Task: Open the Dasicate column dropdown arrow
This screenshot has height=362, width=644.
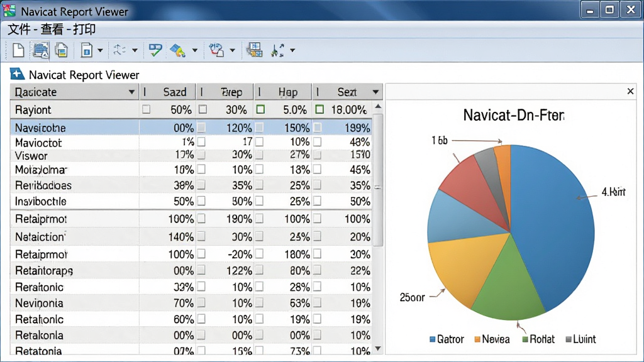Action: click(x=131, y=92)
